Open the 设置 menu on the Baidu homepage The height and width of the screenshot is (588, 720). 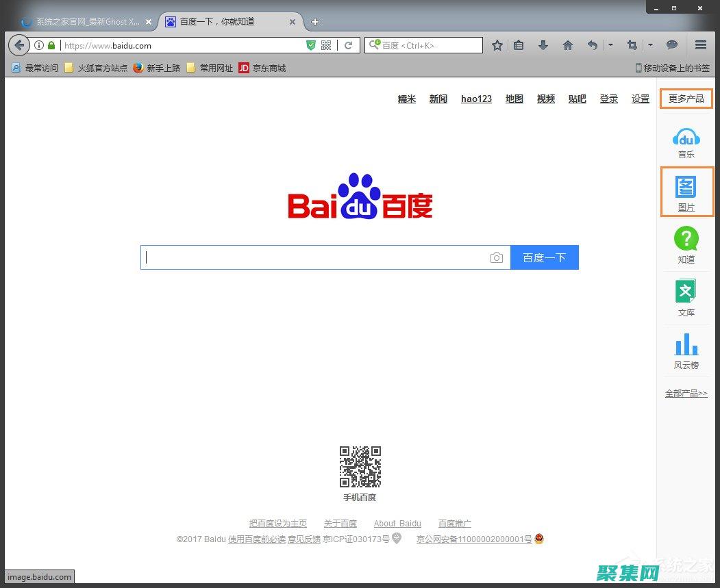point(640,99)
